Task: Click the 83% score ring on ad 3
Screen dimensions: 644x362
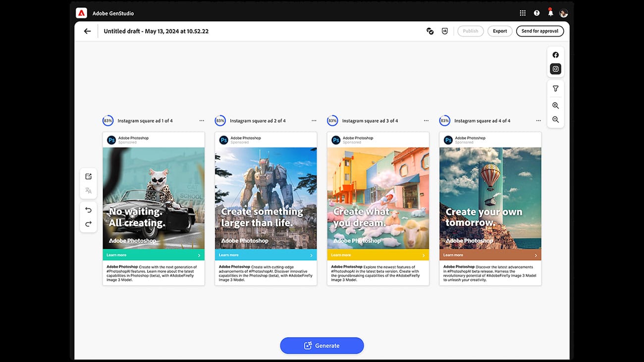Action: 332,121
